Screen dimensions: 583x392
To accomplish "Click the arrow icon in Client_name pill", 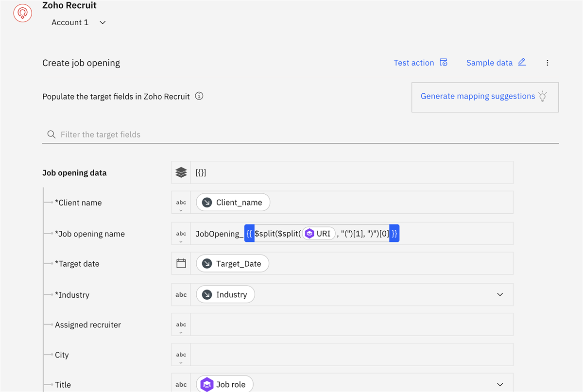I will pos(207,203).
